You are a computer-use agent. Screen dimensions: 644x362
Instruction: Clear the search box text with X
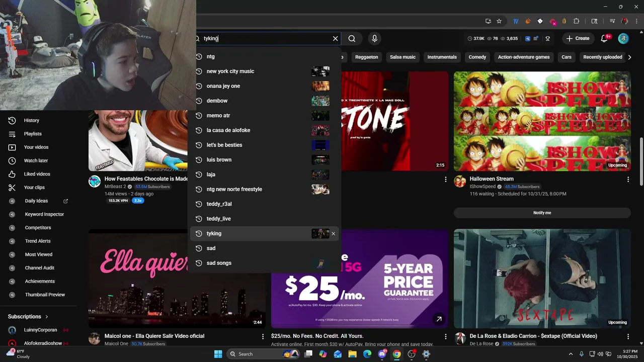point(336,39)
